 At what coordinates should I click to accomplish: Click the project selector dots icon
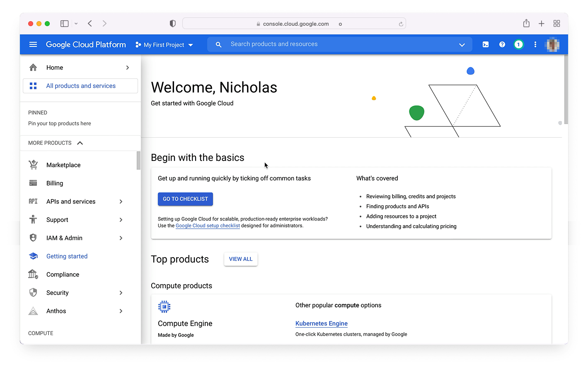pyautogui.click(x=138, y=44)
